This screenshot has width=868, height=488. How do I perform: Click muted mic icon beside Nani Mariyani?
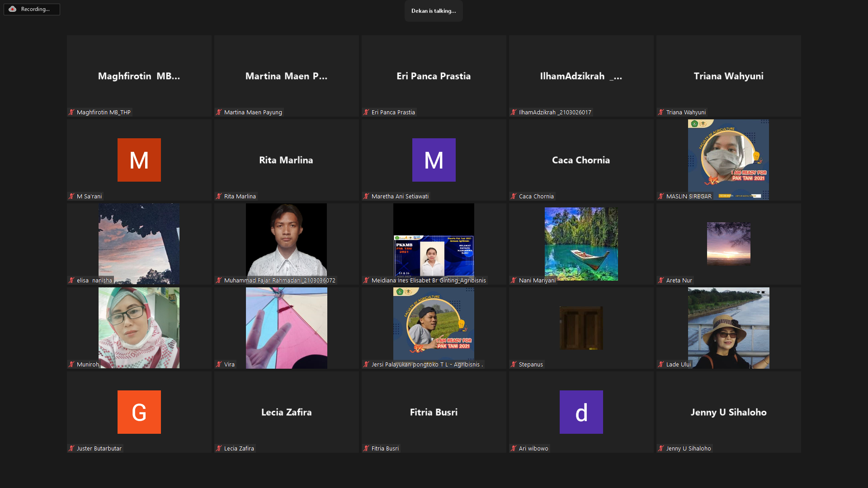pos(514,280)
